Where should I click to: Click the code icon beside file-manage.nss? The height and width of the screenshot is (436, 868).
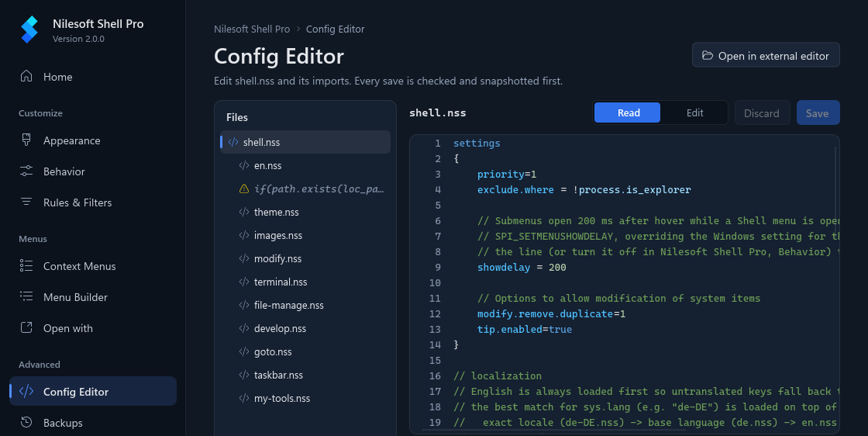click(x=243, y=305)
